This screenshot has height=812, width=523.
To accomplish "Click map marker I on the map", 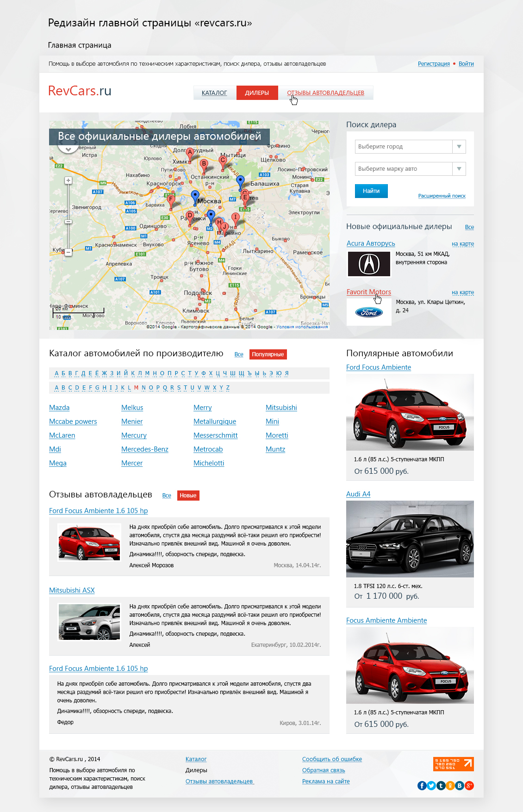I will (x=236, y=219).
